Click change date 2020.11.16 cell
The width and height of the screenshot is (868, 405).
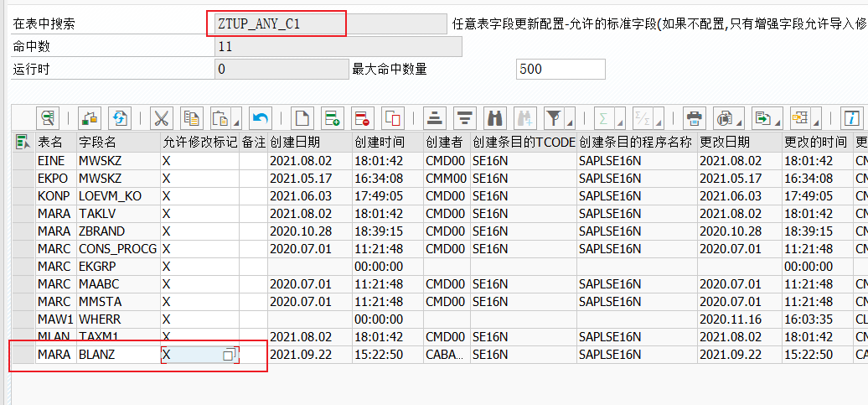(740, 319)
